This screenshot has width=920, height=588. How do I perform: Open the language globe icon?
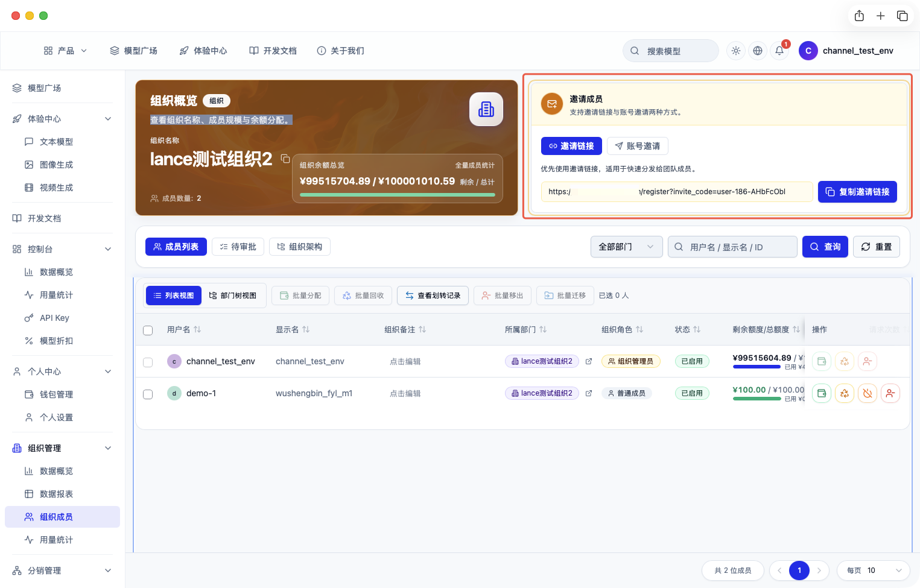click(x=758, y=51)
